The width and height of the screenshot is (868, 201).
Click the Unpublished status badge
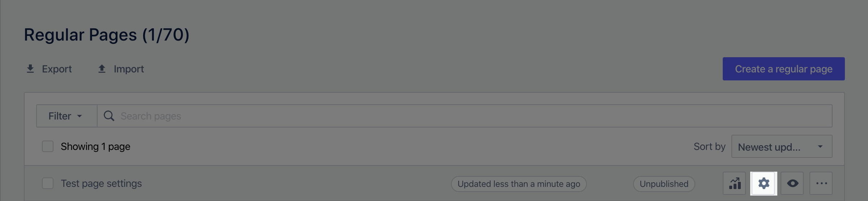(664, 184)
